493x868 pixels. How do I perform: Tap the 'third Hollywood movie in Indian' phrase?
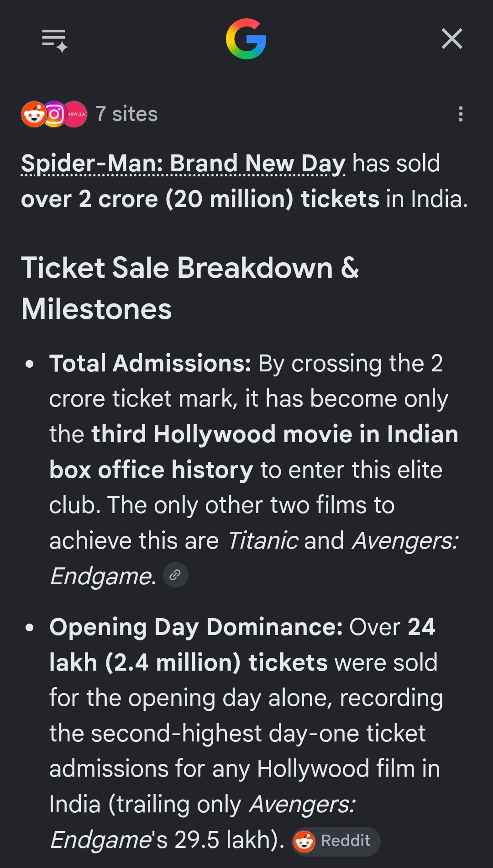pyautogui.click(x=275, y=434)
